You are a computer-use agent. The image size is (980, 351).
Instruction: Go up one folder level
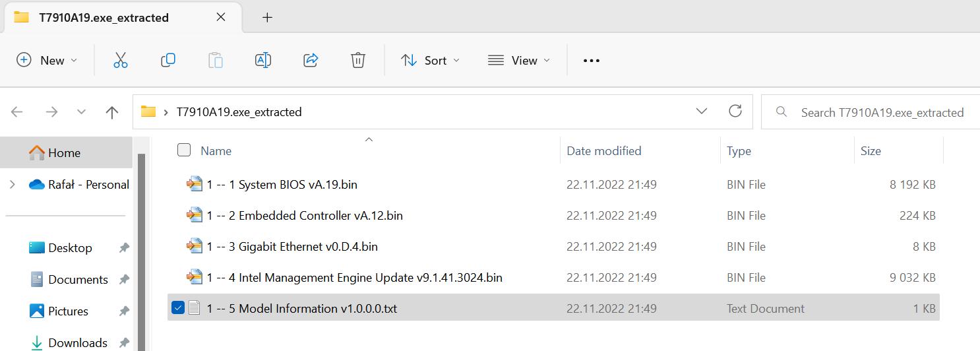click(112, 112)
